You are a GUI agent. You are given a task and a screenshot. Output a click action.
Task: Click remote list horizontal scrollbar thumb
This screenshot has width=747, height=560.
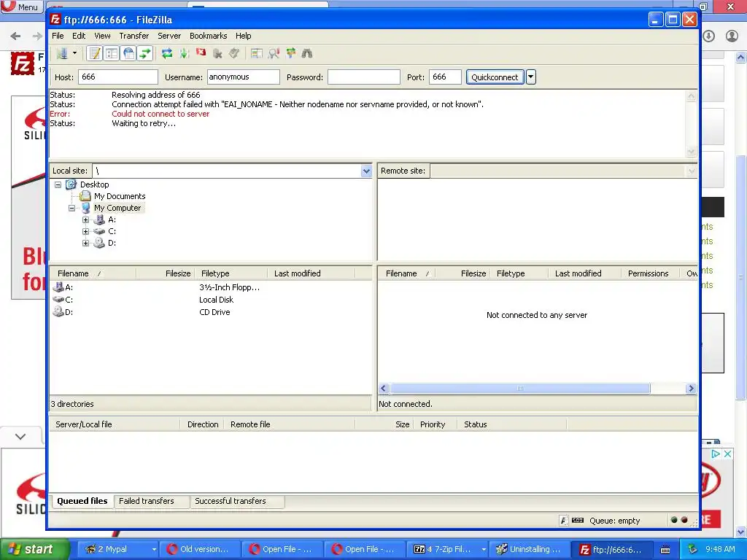tap(519, 389)
